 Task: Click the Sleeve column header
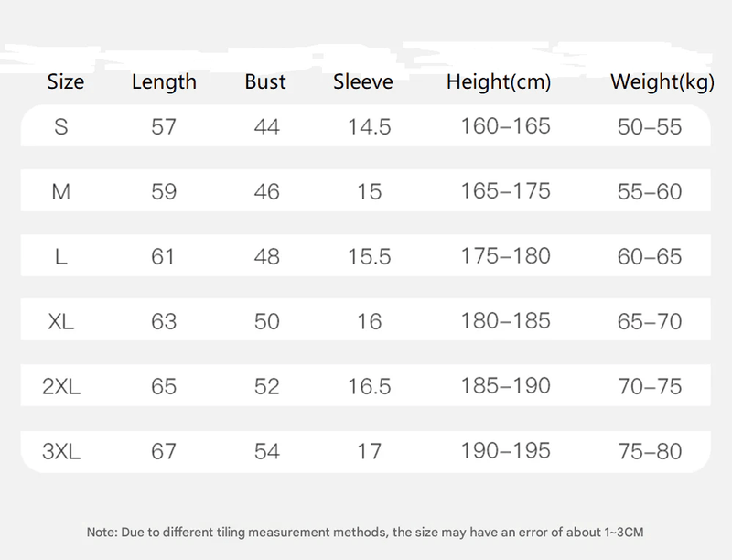(362, 81)
